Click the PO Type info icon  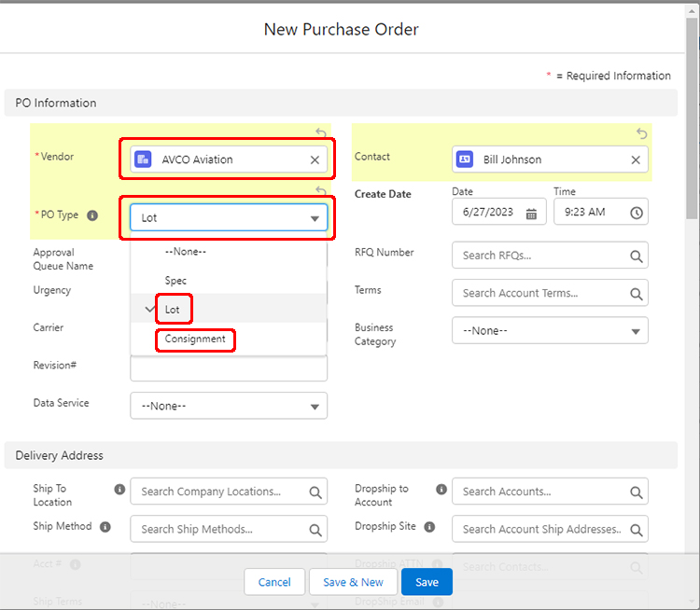92,215
